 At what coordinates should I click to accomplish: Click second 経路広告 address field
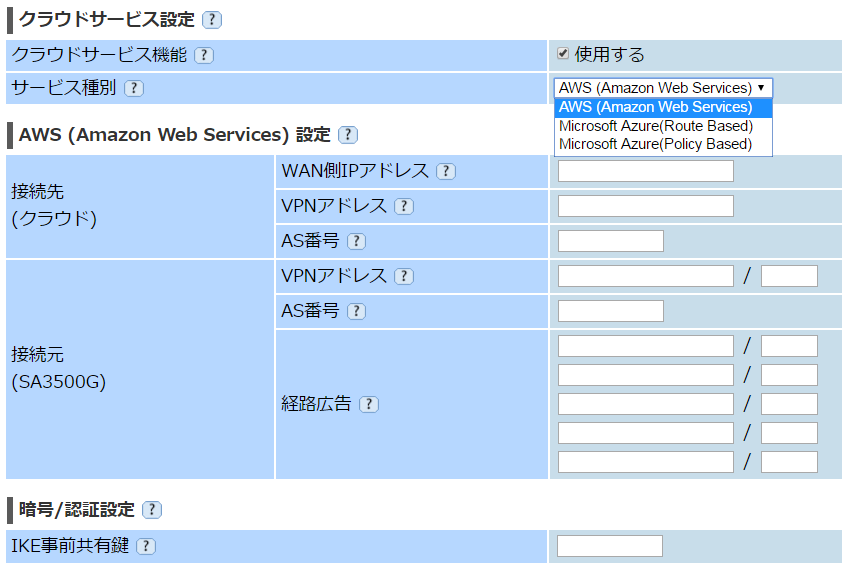coord(645,375)
